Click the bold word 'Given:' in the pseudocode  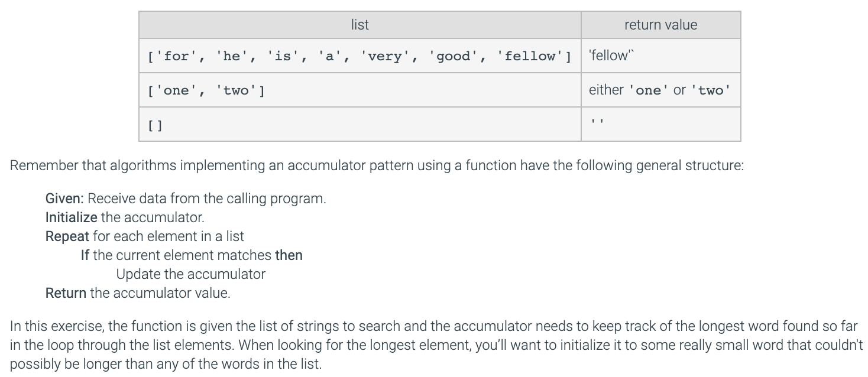tap(65, 199)
